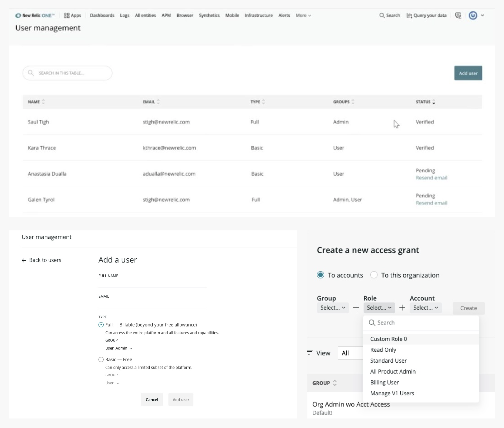Viewport: 504px width, 428px height.
Task: Expand the Group Select dropdown
Action: tap(333, 308)
